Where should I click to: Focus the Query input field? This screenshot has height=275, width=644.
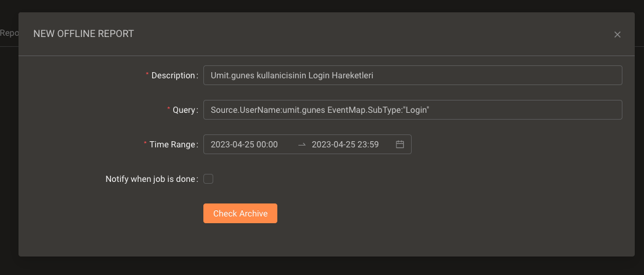[413, 110]
